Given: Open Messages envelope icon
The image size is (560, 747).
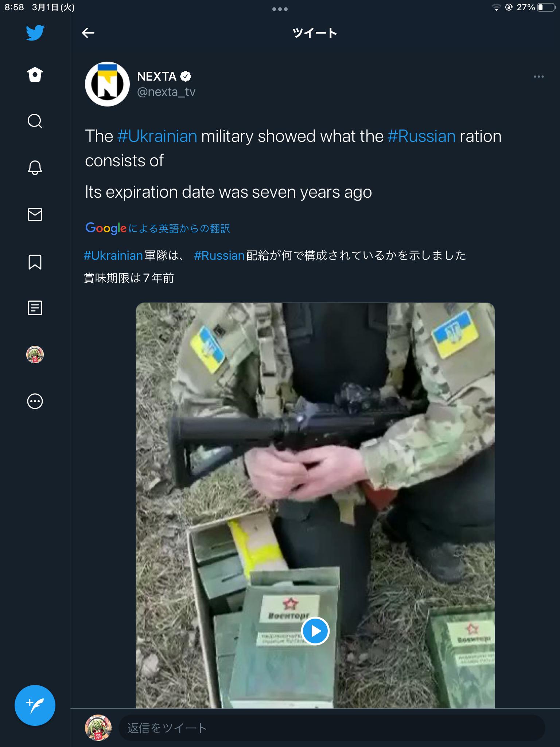Looking at the screenshot, I should [x=35, y=214].
